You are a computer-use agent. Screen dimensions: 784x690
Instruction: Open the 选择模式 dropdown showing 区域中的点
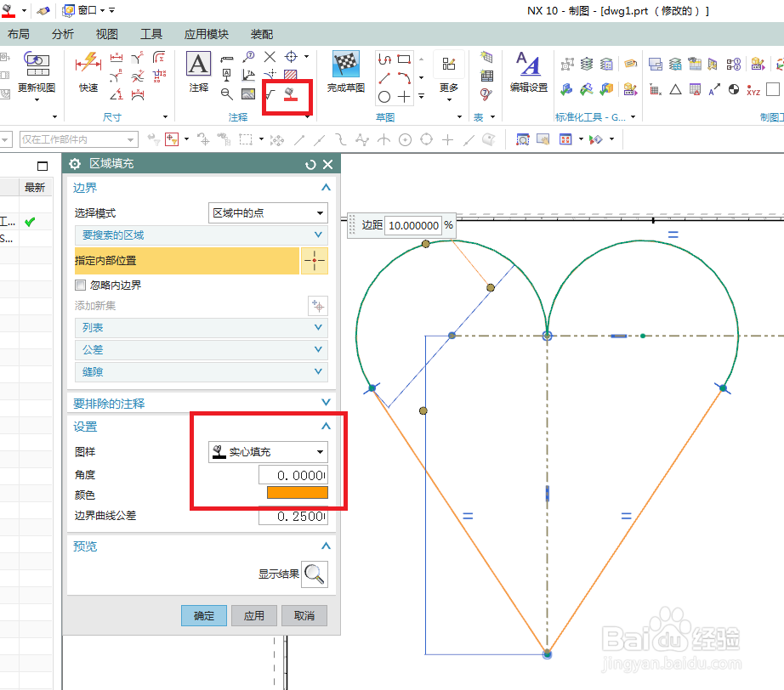(x=268, y=212)
